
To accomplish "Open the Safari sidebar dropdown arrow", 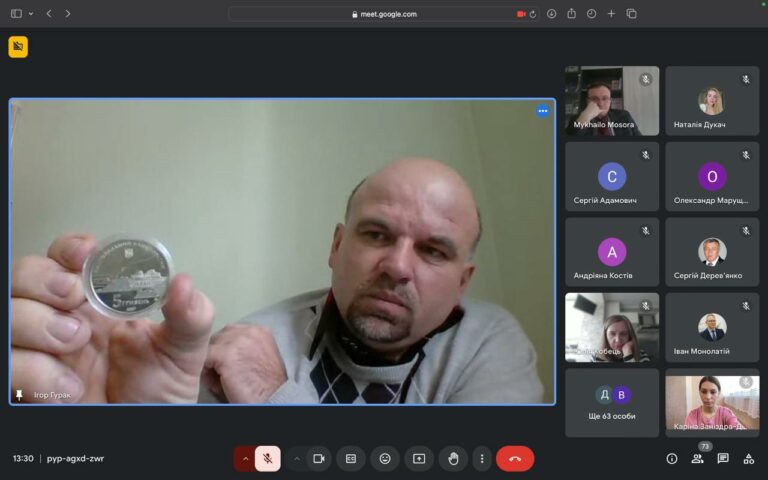I will click(31, 14).
